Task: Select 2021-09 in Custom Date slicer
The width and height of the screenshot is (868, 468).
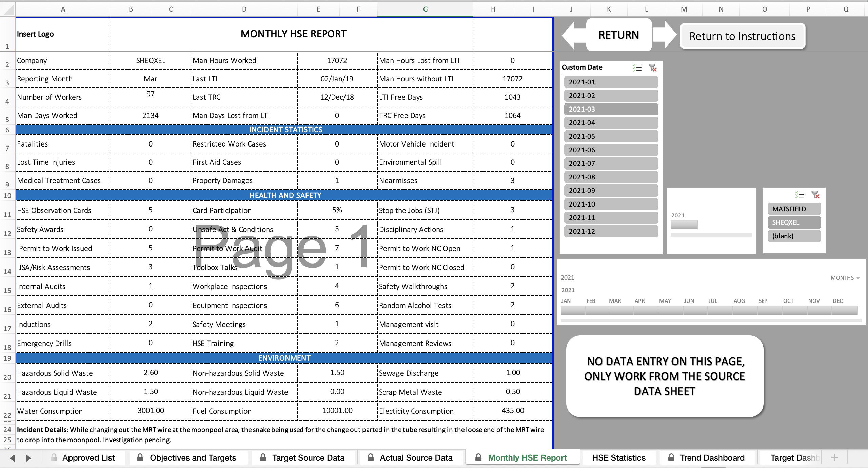Action: (x=611, y=191)
